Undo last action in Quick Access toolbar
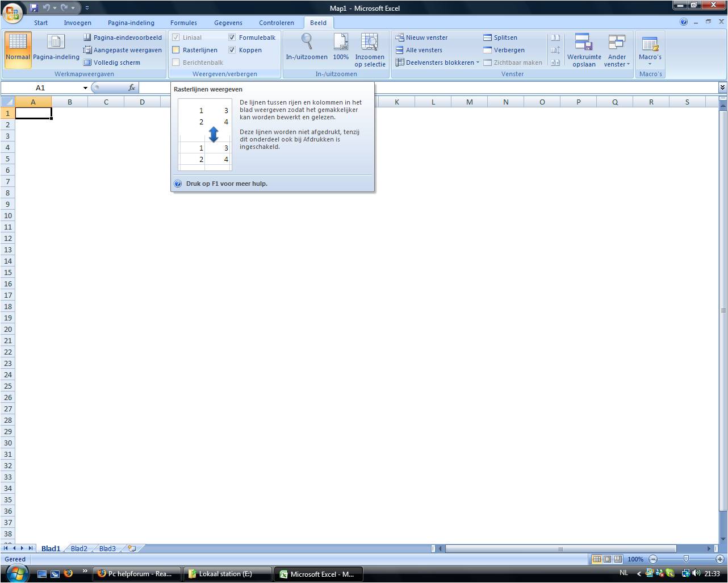 (x=47, y=8)
